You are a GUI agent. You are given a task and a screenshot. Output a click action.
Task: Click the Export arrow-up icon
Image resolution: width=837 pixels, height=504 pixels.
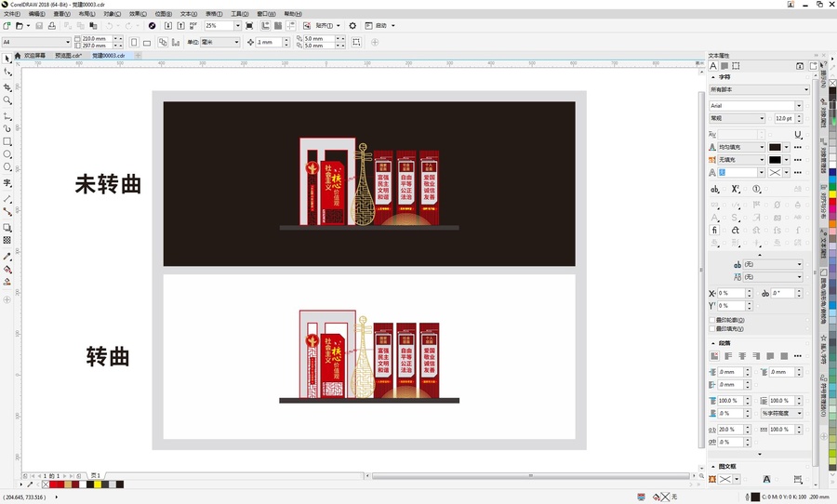180,26
